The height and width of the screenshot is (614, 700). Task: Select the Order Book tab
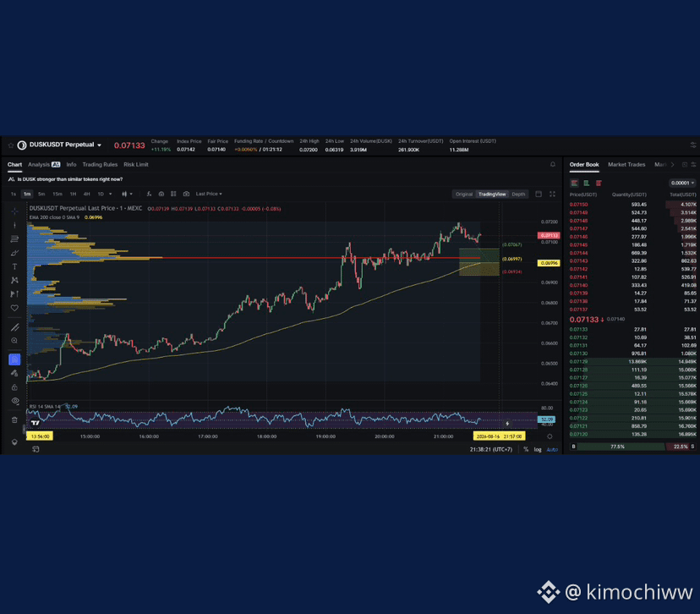pyautogui.click(x=584, y=165)
